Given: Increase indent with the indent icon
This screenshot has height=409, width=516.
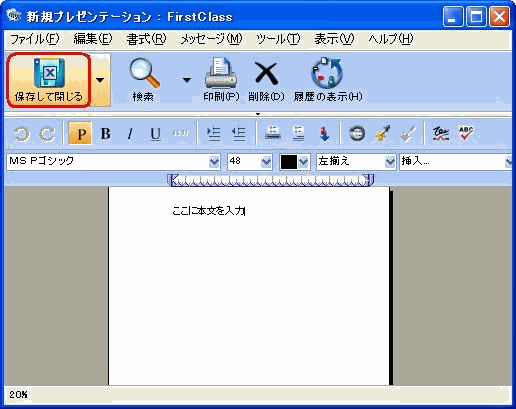Looking at the screenshot, I should point(213,134).
